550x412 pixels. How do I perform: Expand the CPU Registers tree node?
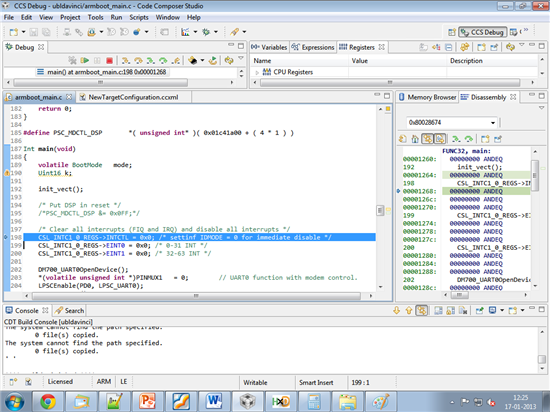tap(257, 72)
